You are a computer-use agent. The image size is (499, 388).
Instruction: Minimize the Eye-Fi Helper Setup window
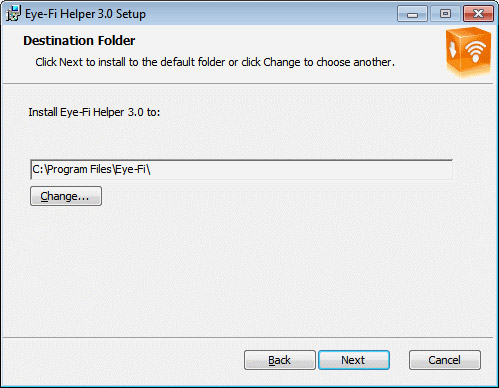(x=412, y=14)
